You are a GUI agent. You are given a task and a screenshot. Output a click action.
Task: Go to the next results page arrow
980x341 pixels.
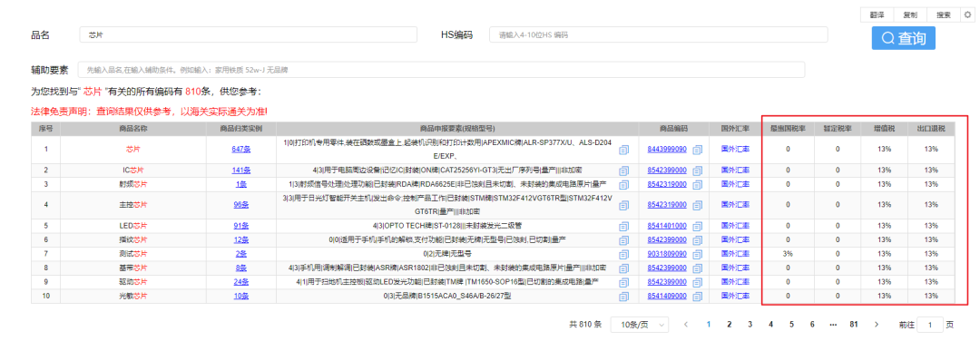877,325
